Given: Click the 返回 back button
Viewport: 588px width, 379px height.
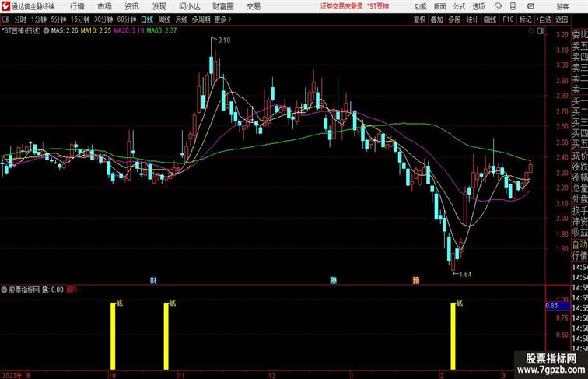Looking at the screenshot, I should (562, 19).
